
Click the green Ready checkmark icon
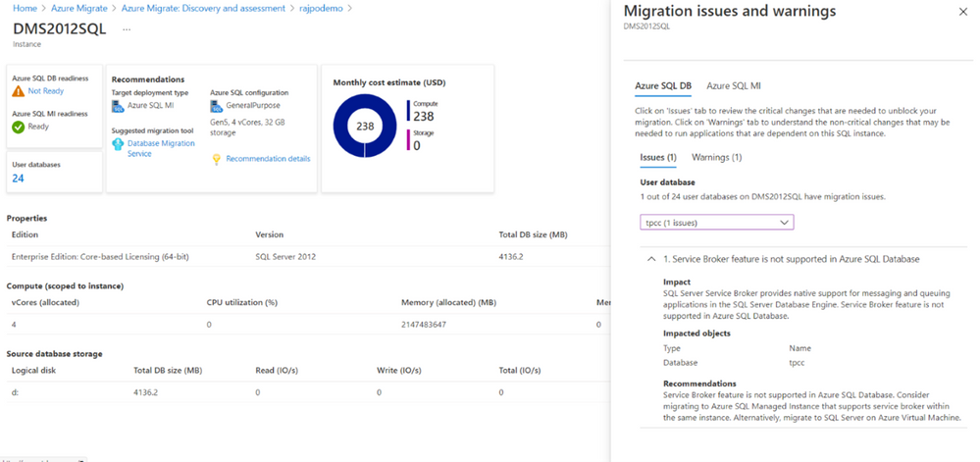coord(18,127)
